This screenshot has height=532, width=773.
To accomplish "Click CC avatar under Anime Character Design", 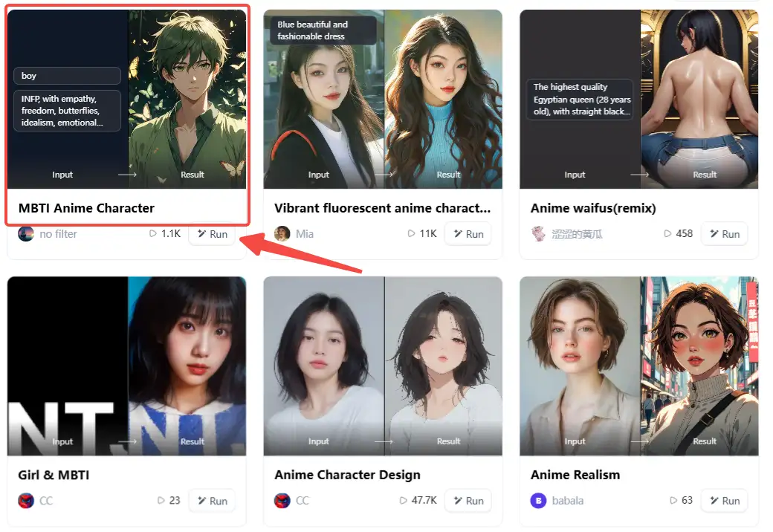I will tap(282, 501).
